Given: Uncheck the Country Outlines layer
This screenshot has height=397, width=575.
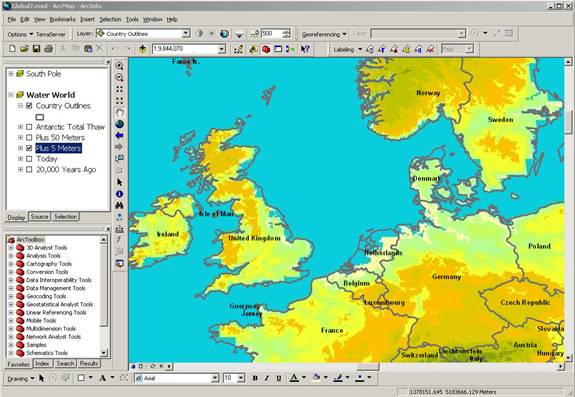Looking at the screenshot, I should [29, 106].
